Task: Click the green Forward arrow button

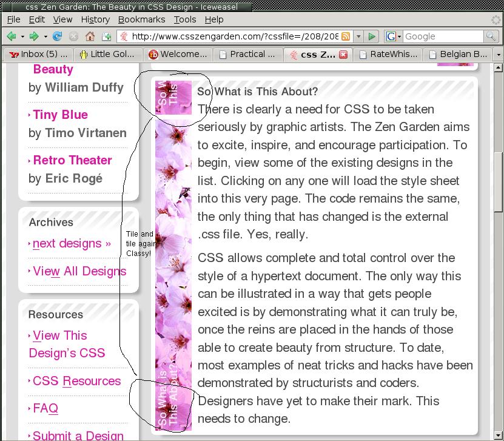Action: 34,36
